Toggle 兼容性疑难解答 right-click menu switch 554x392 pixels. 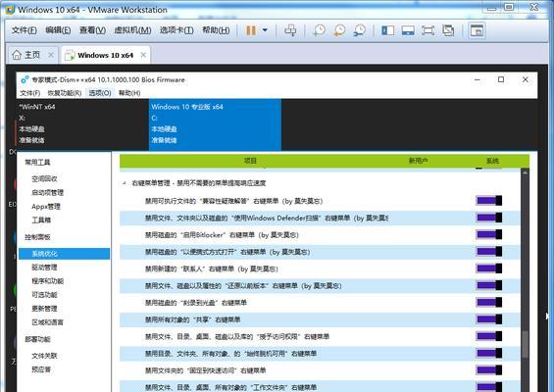click(x=489, y=201)
